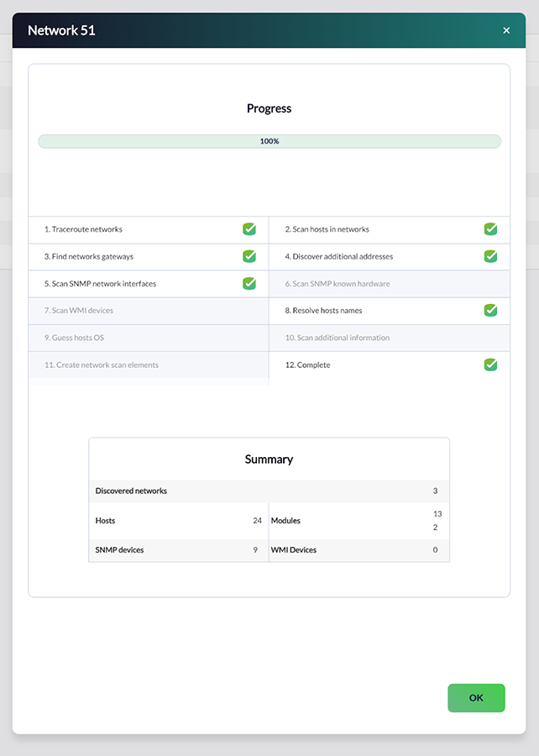Click the Complete step green checkmark
Viewport: 539px width, 756px height.
(490, 365)
